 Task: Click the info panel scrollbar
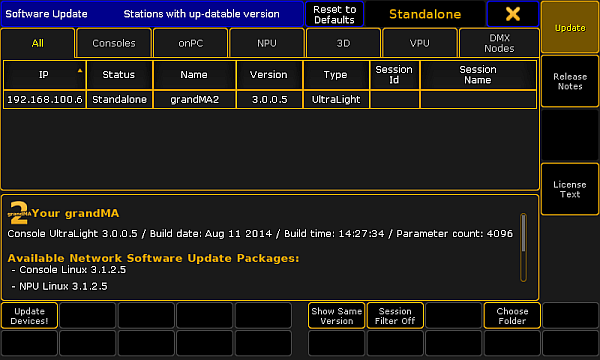click(x=523, y=248)
